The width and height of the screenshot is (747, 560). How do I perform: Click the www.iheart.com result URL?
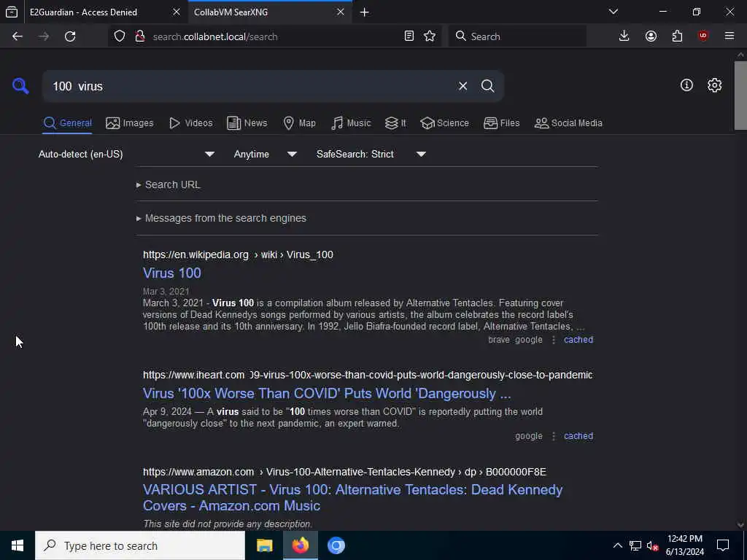click(x=368, y=376)
